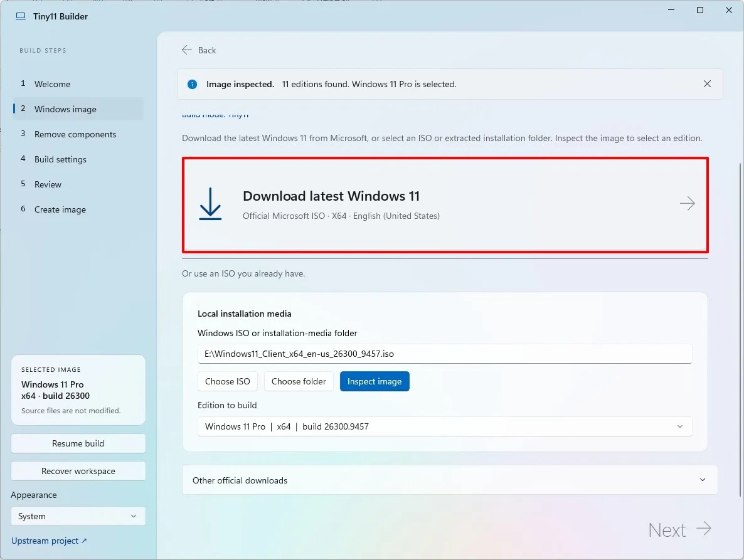The width and height of the screenshot is (744, 560).
Task: Click the 'Image inspected.' bold text
Action: pos(240,84)
